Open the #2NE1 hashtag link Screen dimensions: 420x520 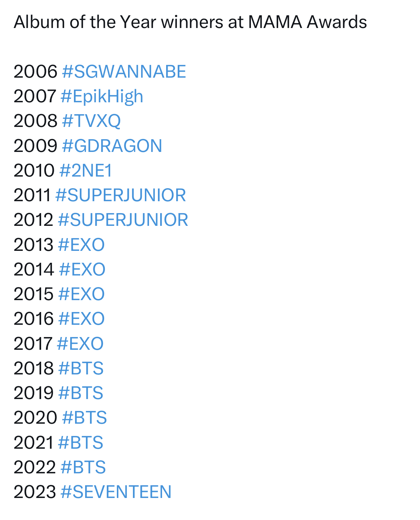pyautogui.click(x=86, y=170)
